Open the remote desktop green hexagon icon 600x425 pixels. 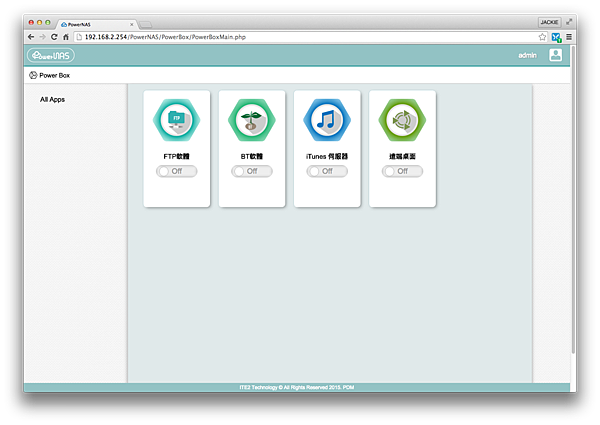[402, 120]
